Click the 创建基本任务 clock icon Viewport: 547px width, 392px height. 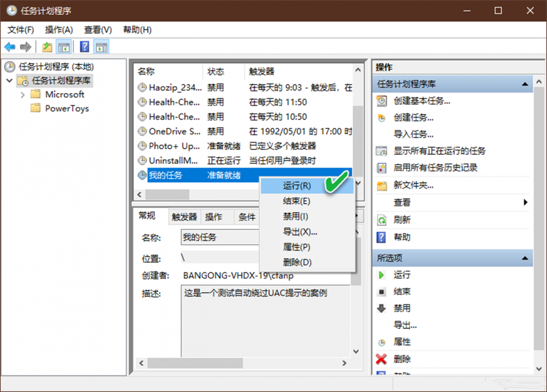(381, 101)
